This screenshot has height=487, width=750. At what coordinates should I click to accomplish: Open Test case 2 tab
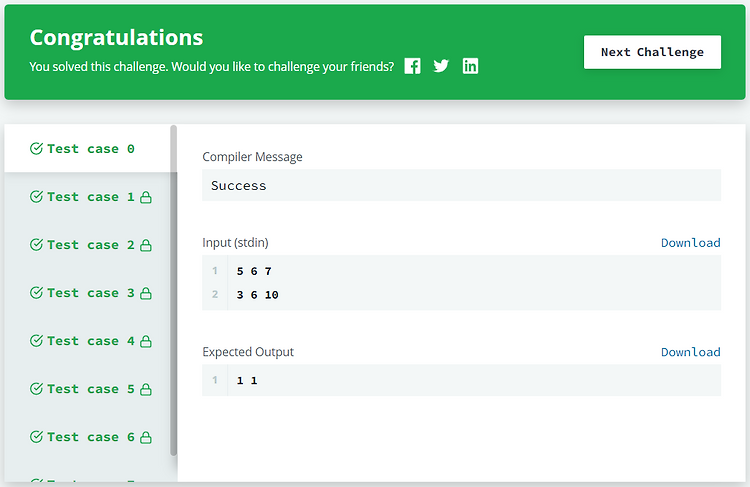(x=88, y=245)
